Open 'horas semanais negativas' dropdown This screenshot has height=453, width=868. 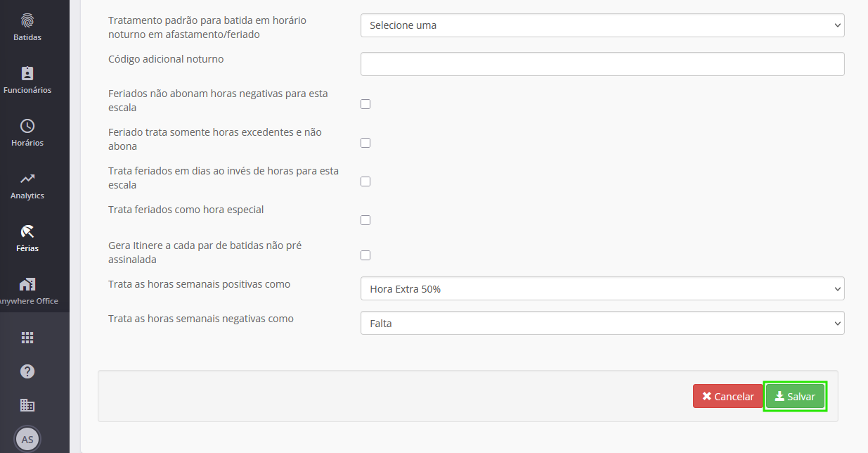(602, 323)
